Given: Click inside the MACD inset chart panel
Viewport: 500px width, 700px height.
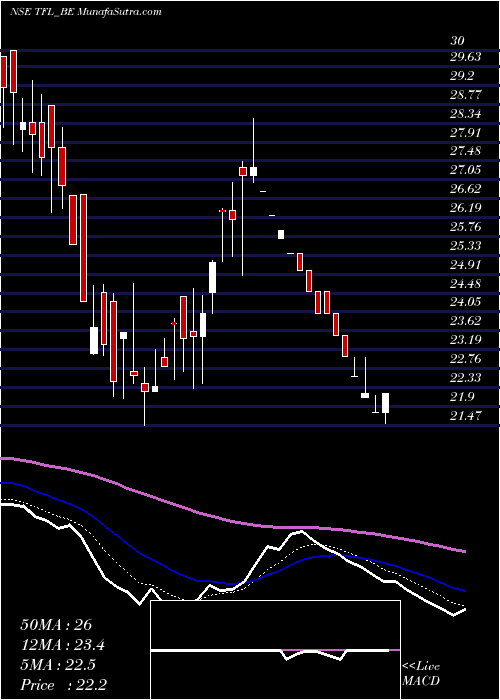Looking at the screenshot, I should coord(275,650).
